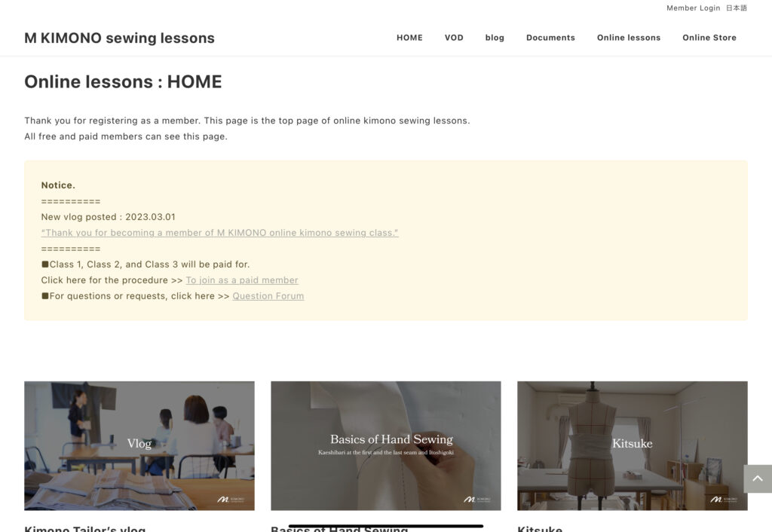Screen dimensions: 772x532
Task: Open the HOME menu item
Action: click(x=409, y=38)
